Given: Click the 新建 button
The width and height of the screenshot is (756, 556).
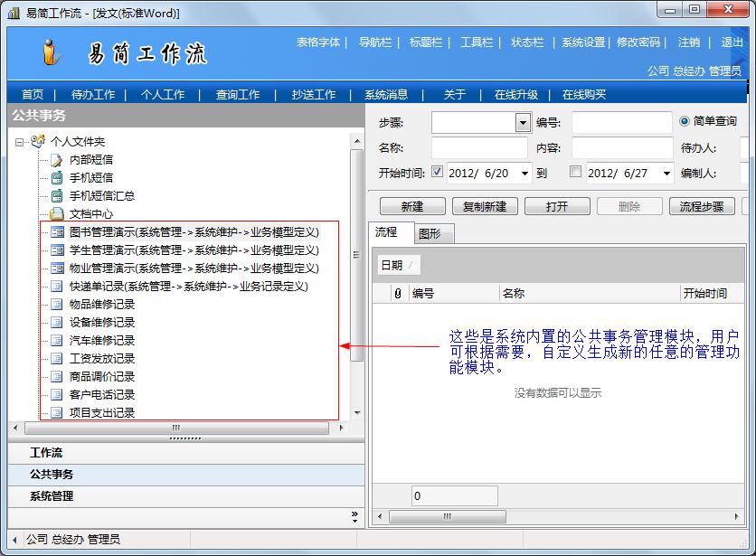Looking at the screenshot, I should pos(412,206).
